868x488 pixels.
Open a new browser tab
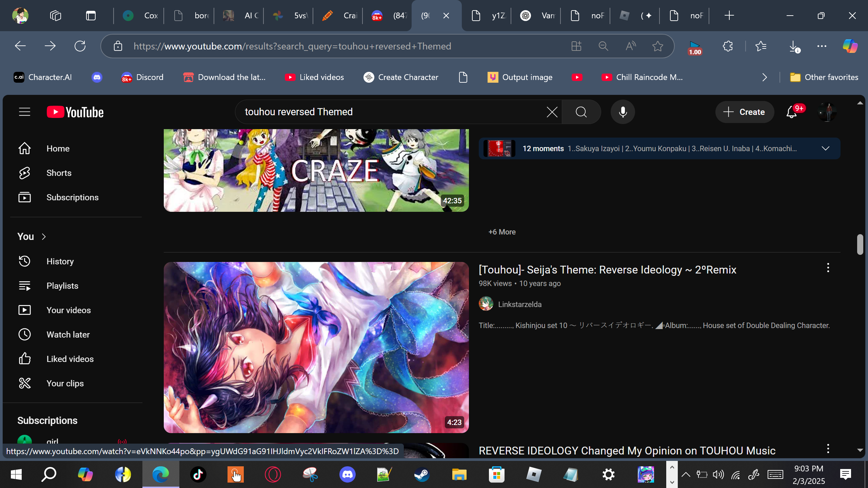pos(729,16)
